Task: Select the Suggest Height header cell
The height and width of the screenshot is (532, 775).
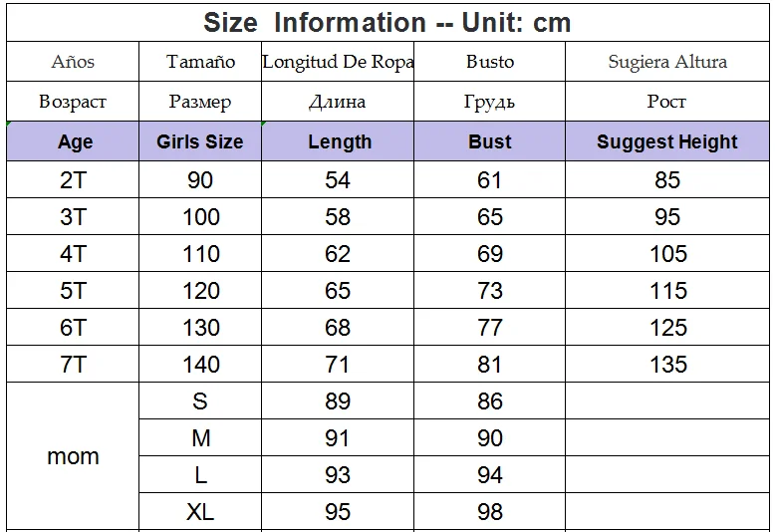Action: (667, 141)
